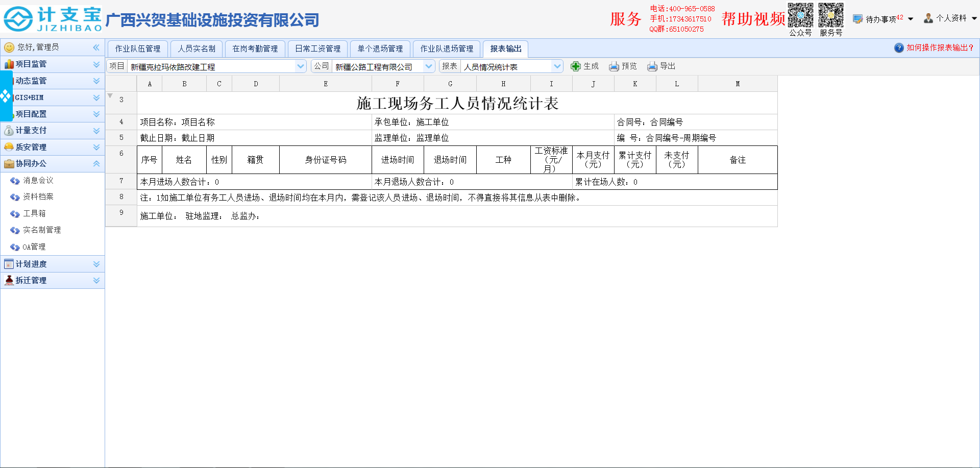Click the 拆迁管理 stamp icon

pyautogui.click(x=9, y=280)
